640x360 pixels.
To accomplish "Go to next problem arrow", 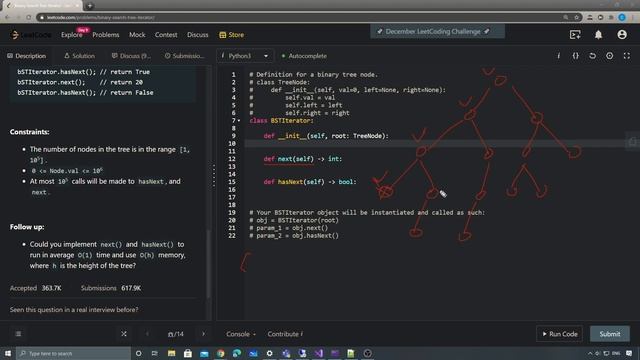I will click(203, 334).
